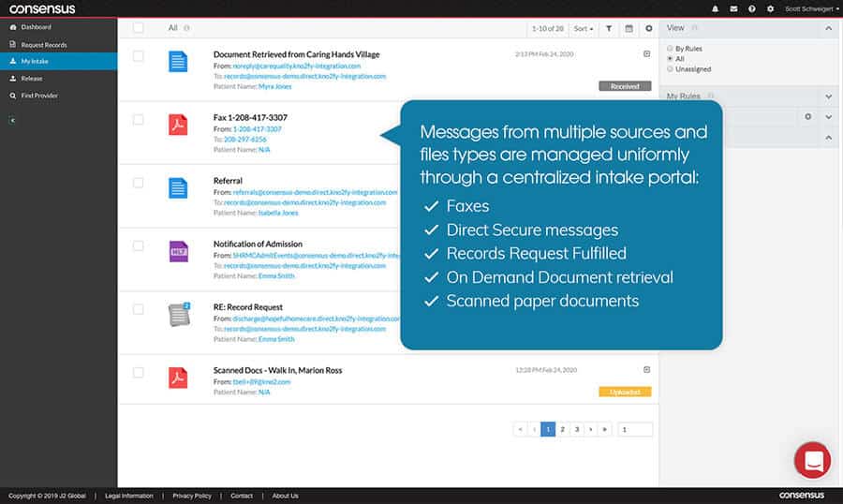Open Find Provider in the sidebar
The height and width of the screenshot is (504, 843).
click(x=40, y=96)
